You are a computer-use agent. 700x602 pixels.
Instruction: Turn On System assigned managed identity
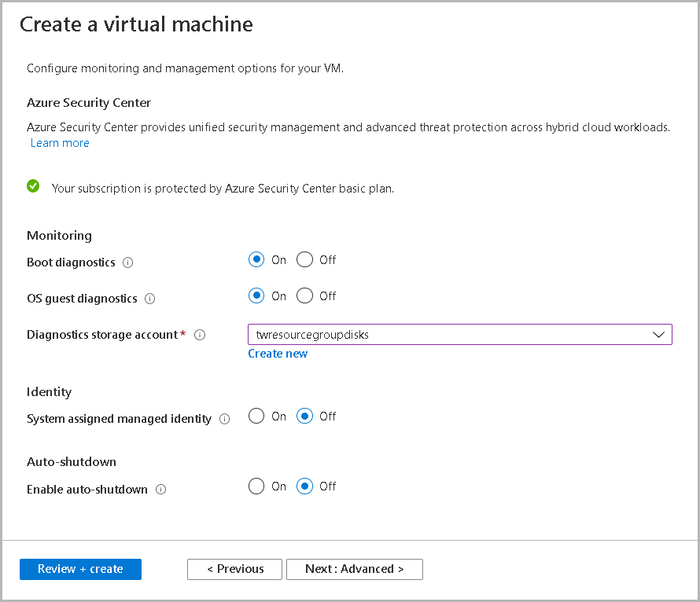256,416
